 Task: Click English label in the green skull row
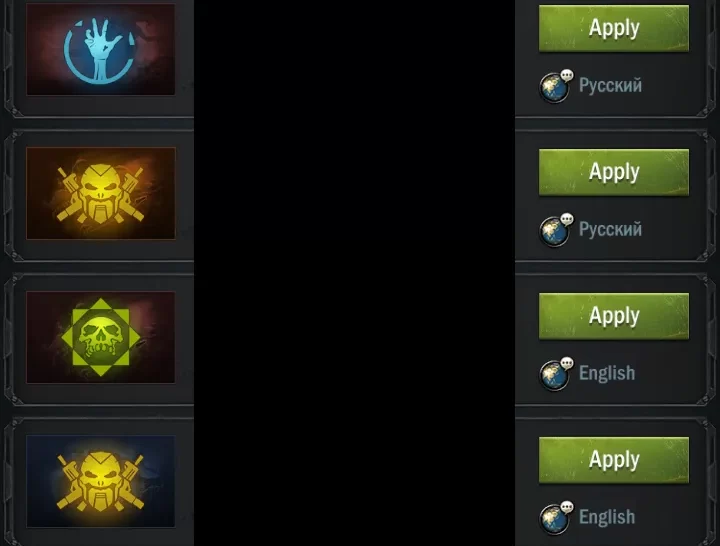(x=607, y=373)
